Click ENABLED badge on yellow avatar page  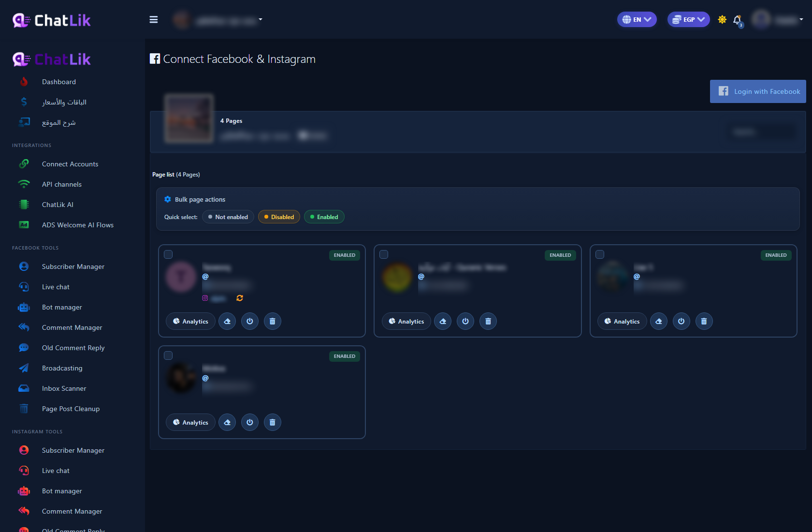(560, 255)
